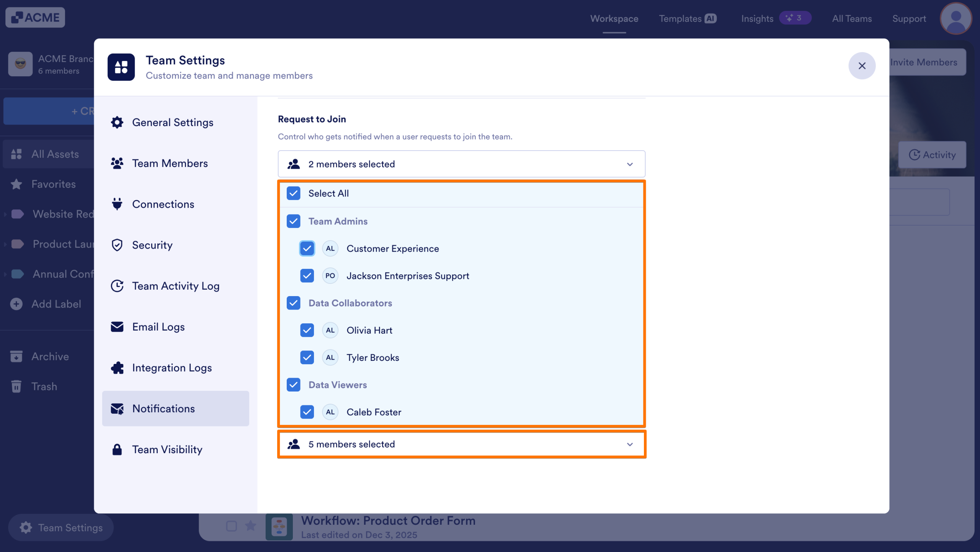Select the Product Order Form workflow checkbox
The width and height of the screenshot is (980, 552).
(231, 526)
